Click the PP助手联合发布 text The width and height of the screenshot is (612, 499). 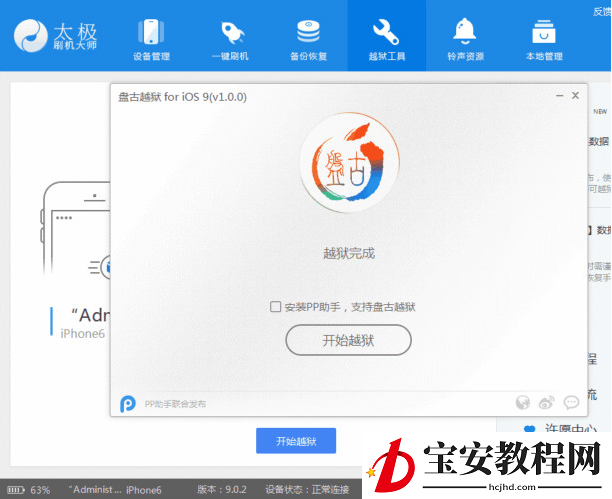[x=175, y=404]
